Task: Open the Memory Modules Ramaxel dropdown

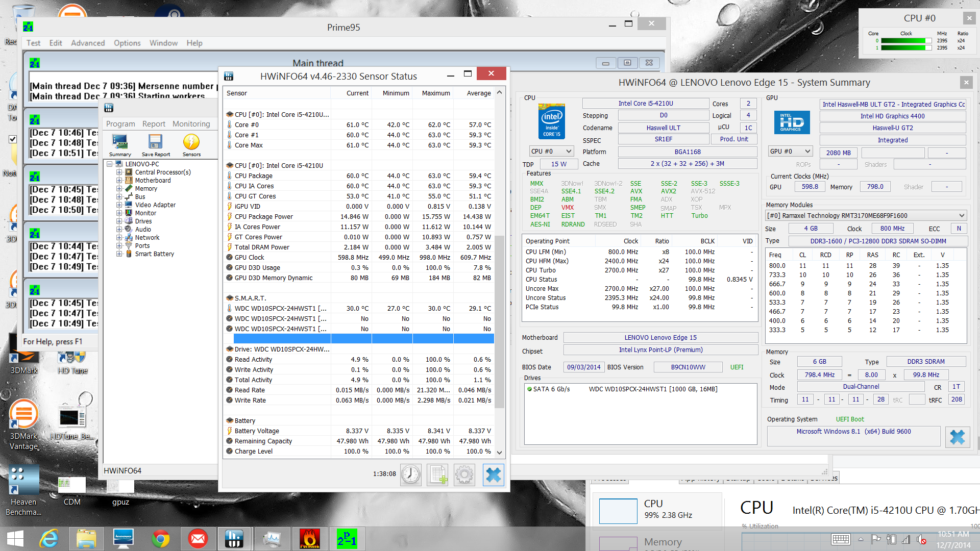Action: point(866,215)
